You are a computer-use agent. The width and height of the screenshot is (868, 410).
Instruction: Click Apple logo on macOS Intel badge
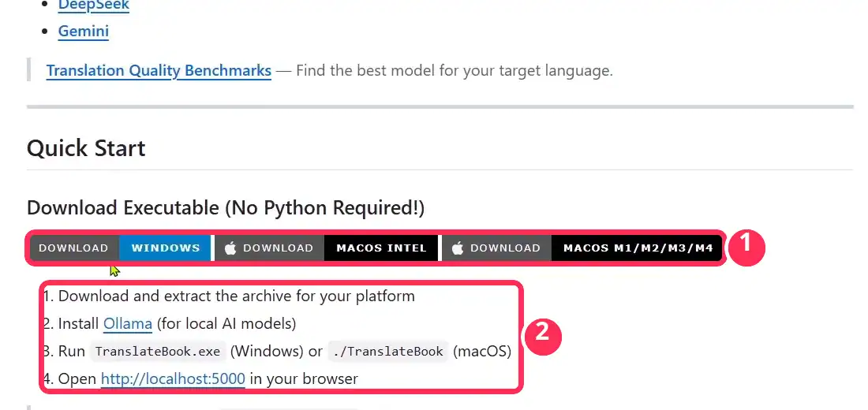coord(230,248)
